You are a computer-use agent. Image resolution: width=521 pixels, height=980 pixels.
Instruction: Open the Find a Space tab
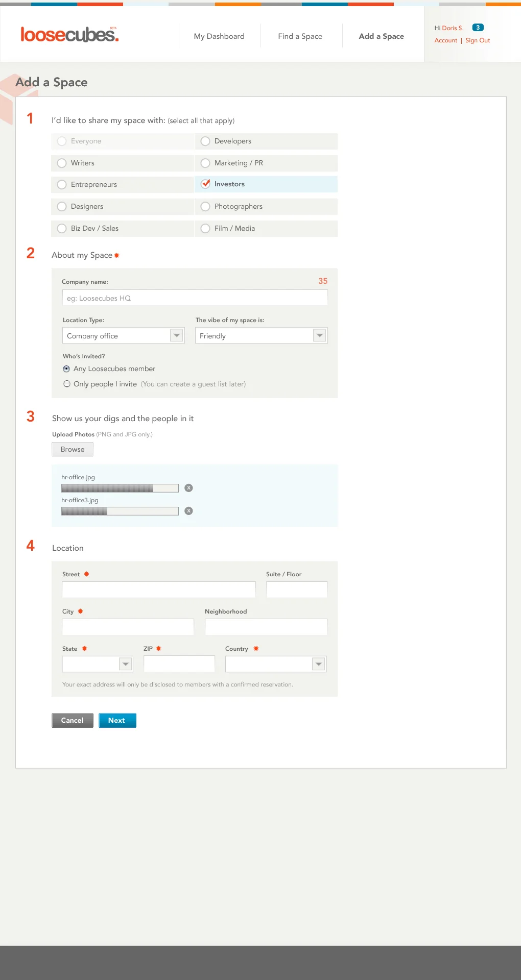coord(300,36)
